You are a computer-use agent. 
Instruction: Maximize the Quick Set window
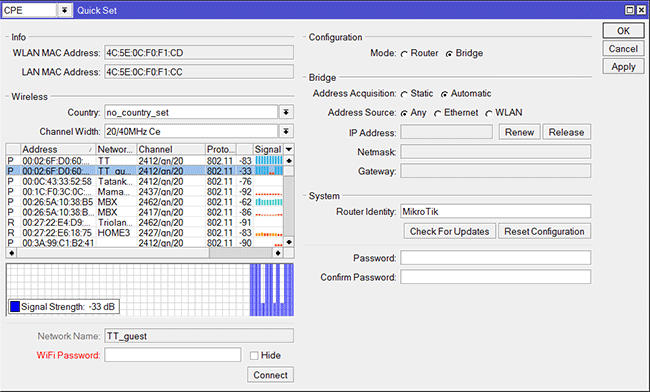click(630, 10)
